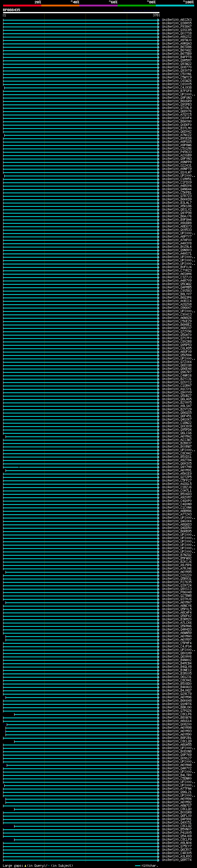The image size is (197, 868).
Task: Select the UniRef100_B8P2B1 label
Action: [177, 738]
